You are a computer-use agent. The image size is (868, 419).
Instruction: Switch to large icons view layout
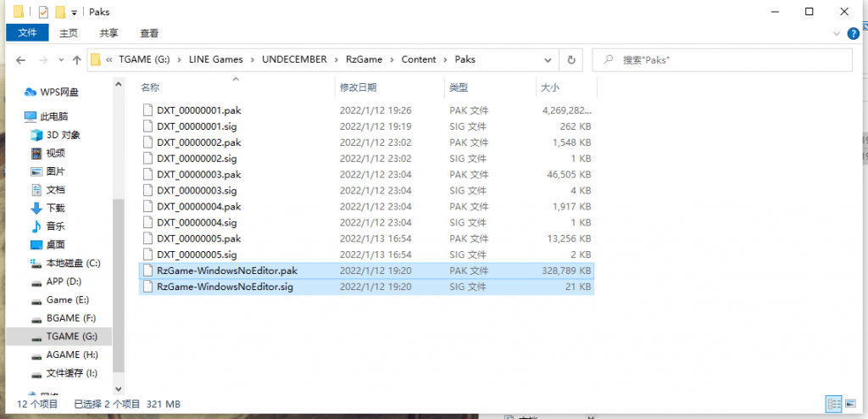849,404
